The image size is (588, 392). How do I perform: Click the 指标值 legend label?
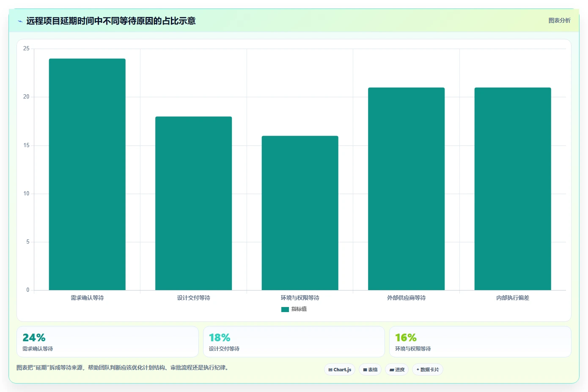point(299,309)
